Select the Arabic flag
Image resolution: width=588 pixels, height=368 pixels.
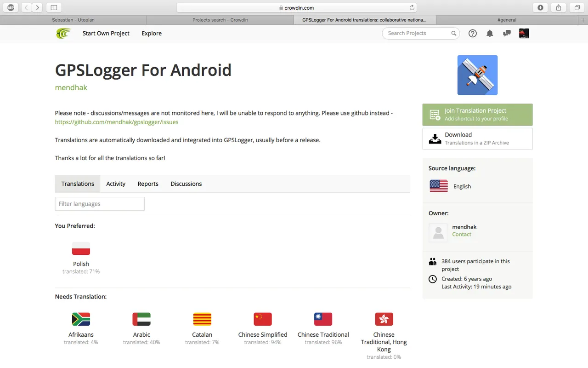click(141, 319)
